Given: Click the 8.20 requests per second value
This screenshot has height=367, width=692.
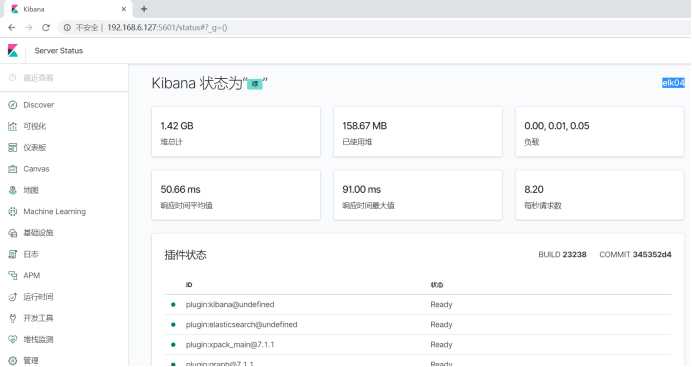Looking at the screenshot, I should (534, 190).
